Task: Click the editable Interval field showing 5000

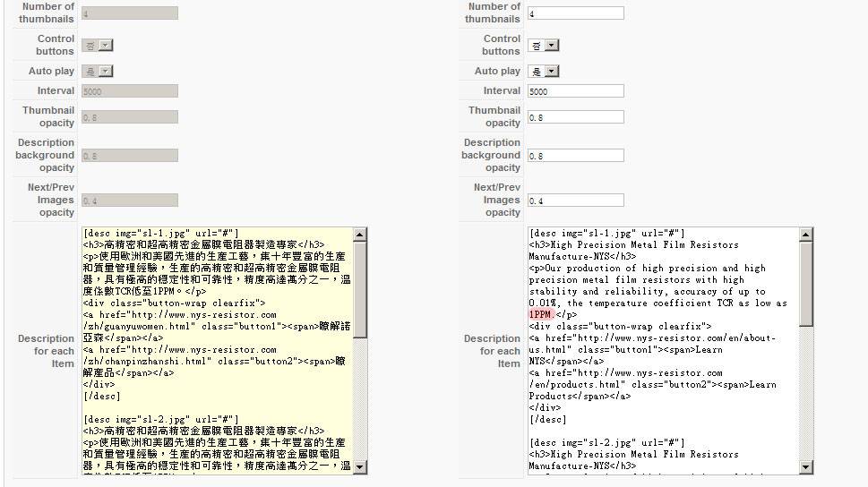Action: click(x=575, y=91)
